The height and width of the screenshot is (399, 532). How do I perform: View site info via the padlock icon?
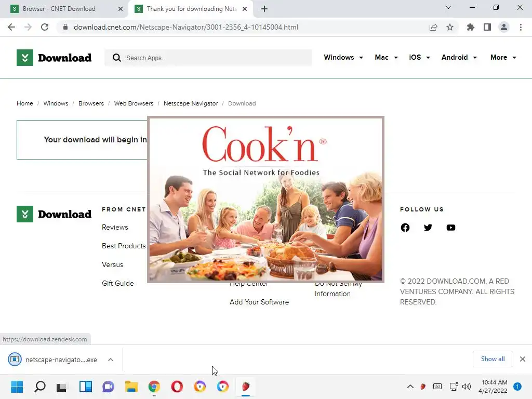click(65, 27)
